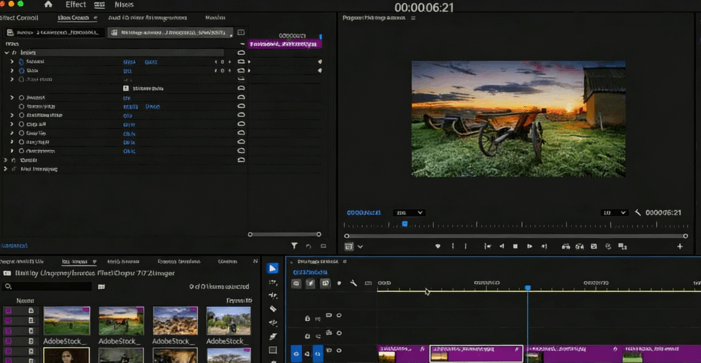Select the Rectangle tool
This screenshot has width=701, height=363.
click(x=273, y=350)
